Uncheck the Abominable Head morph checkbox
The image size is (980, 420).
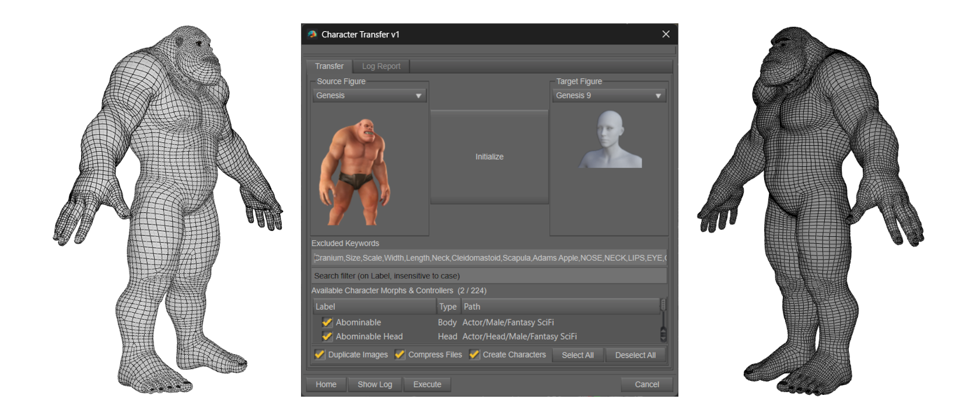pyautogui.click(x=327, y=337)
